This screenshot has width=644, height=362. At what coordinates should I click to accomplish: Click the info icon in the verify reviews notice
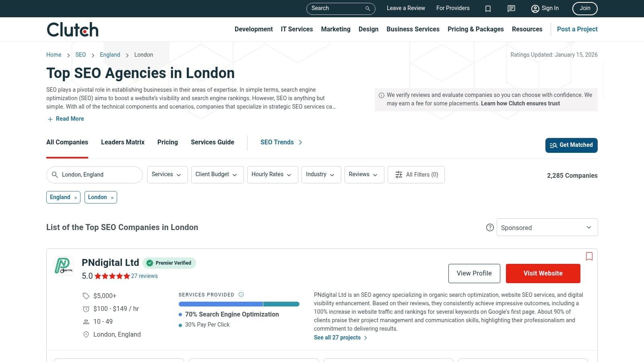point(381,95)
